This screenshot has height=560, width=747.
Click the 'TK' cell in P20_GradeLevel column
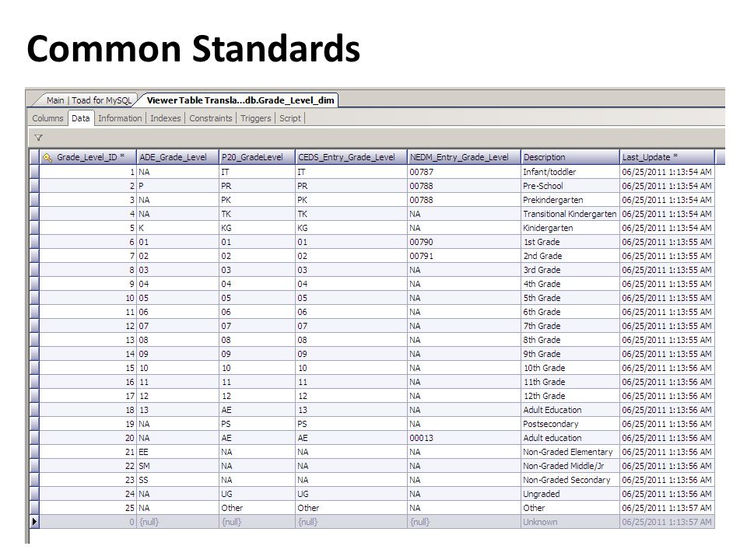pos(258,214)
